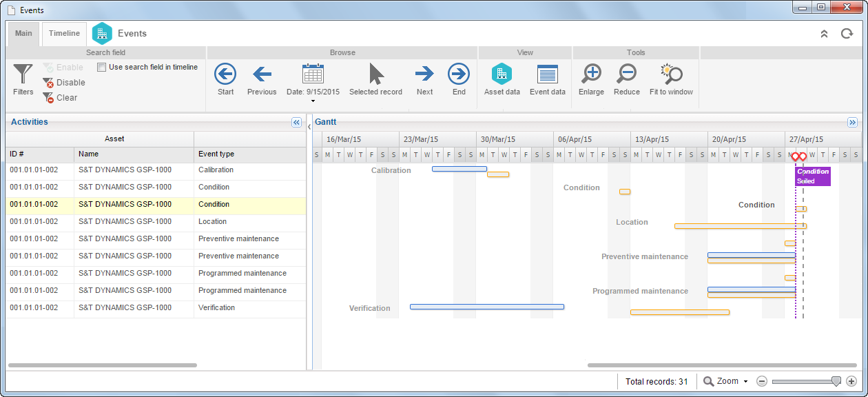Show Asset data view
The width and height of the screenshot is (868, 397).
tap(502, 79)
